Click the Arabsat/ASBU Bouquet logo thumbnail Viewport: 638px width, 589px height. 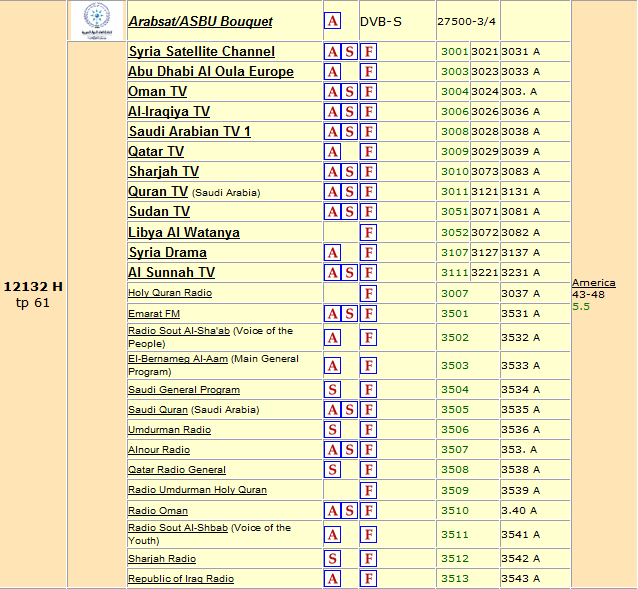click(x=97, y=20)
